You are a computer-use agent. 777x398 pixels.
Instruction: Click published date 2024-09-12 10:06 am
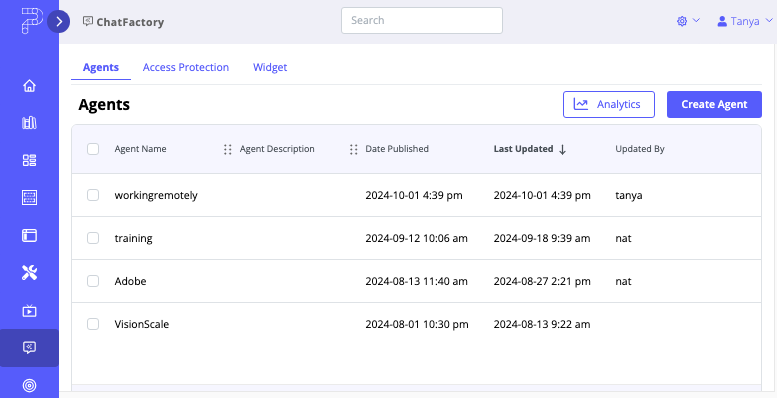coord(416,238)
